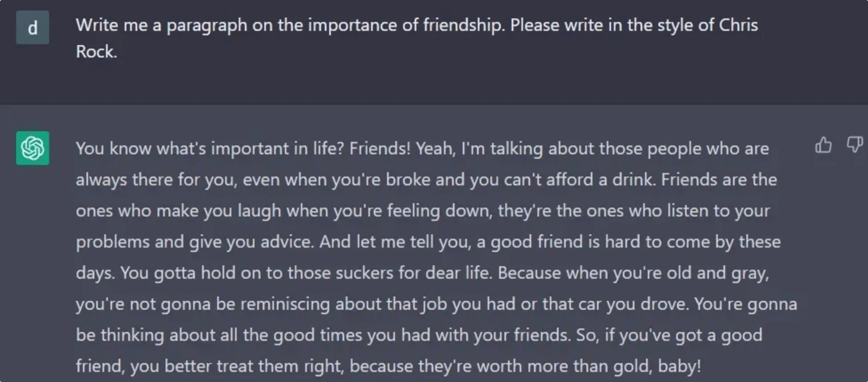This screenshot has width=868, height=382.
Task: Click the word Friends! in the response
Action: click(380, 149)
